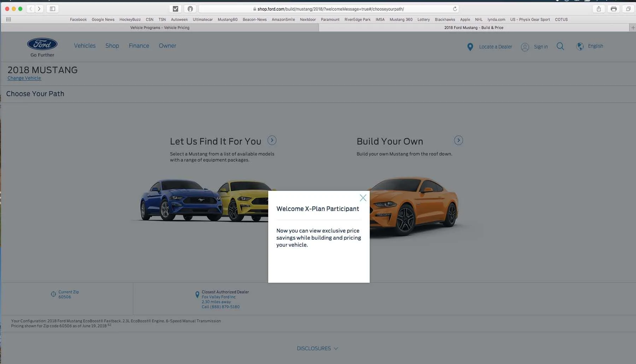Click the Sign in user icon
The height and width of the screenshot is (364, 636).
point(525,47)
